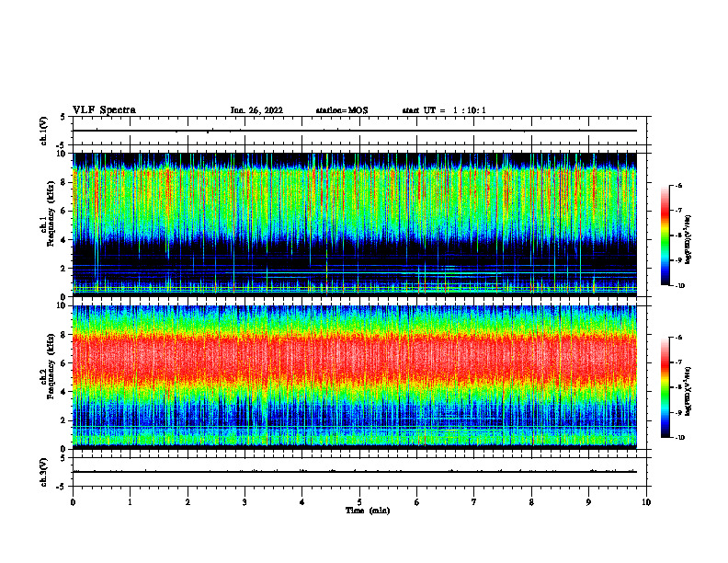This screenshot has height=563, width=728.
Task: Click the "5" tick on ch.1(V) axis
Action: [x=63, y=117]
